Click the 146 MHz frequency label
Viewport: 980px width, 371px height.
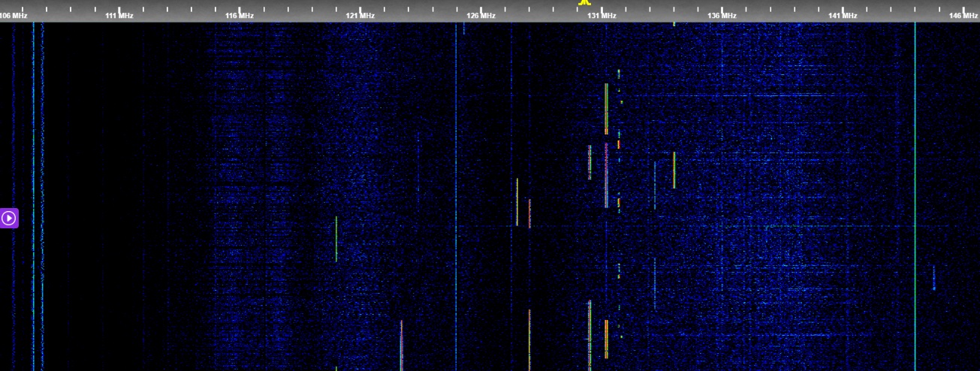coord(963,16)
